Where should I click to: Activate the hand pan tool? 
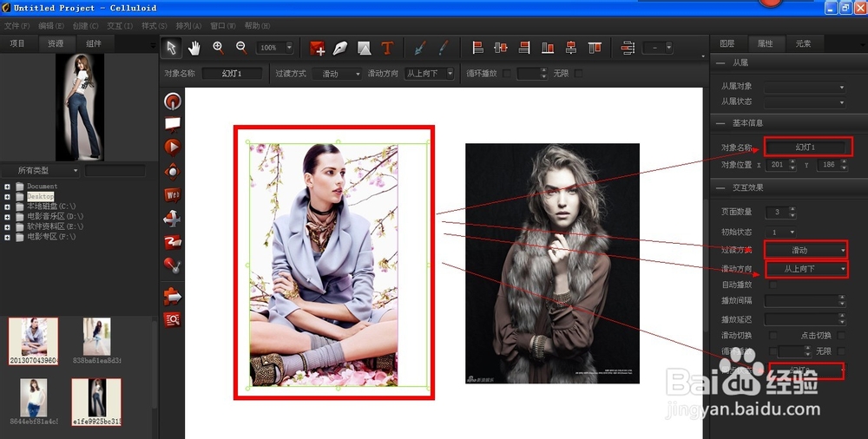click(194, 49)
